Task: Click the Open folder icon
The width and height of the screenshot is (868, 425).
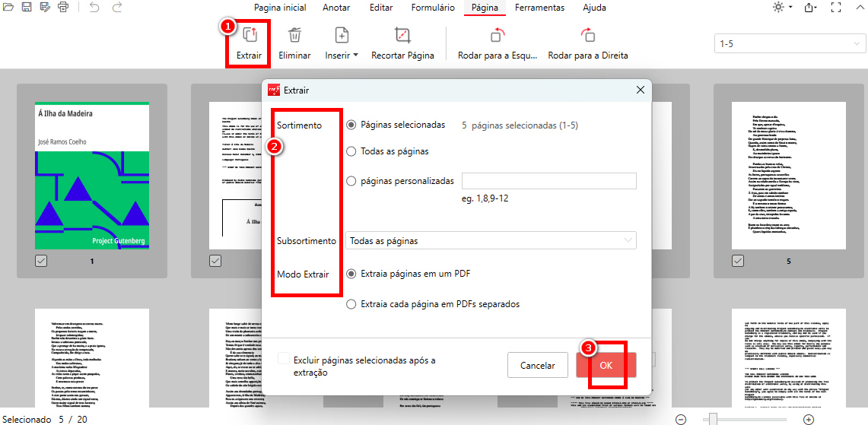Action: coord(8,7)
